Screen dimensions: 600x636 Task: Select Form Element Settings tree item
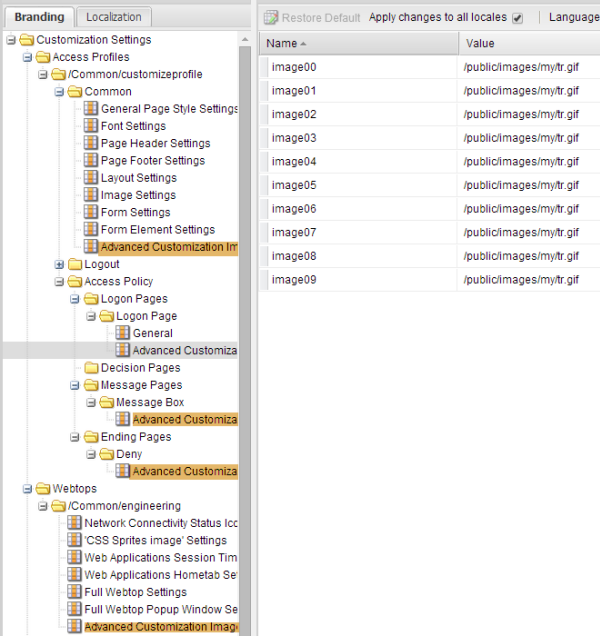tap(157, 230)
